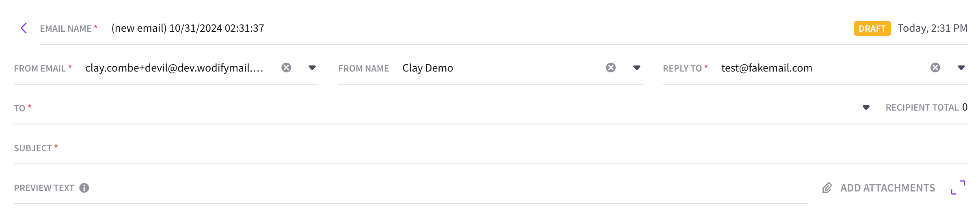The height and width of the screenshot is (209, 980).
Task: Click the Clay Demo from name text
Action: click(427, 68)
